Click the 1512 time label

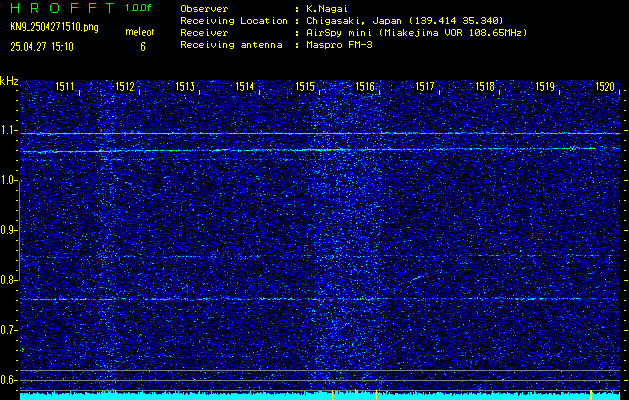pyautogui.click(x=125, y=86)
